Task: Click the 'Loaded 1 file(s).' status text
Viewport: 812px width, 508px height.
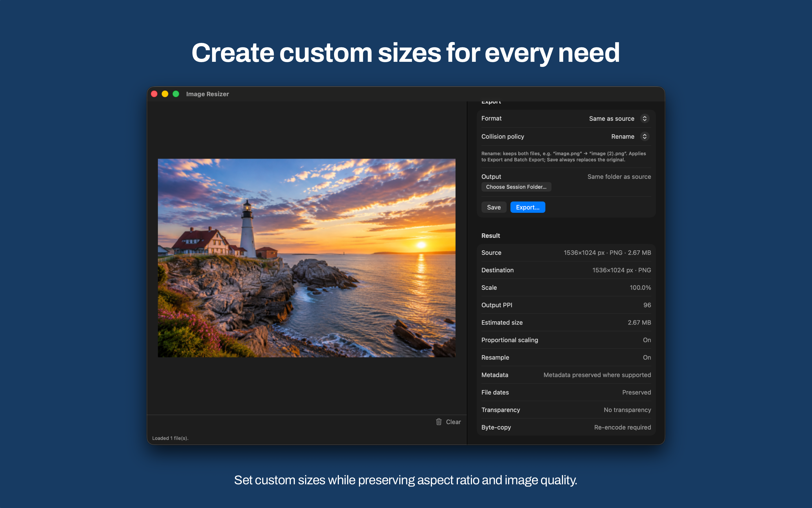Action: (170, 438)
